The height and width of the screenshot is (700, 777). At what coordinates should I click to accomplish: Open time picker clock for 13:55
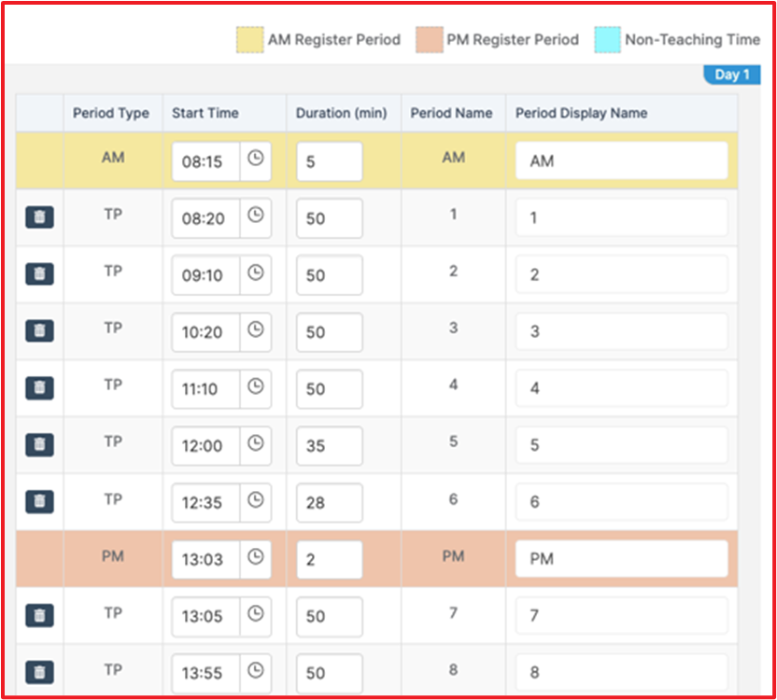coord(256,671)
